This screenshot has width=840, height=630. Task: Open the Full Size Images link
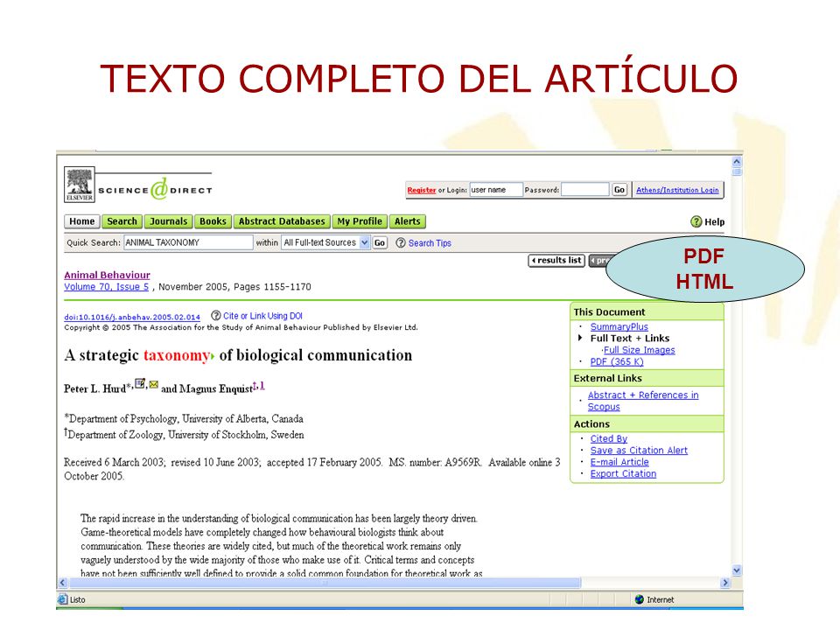click(639, 350)
